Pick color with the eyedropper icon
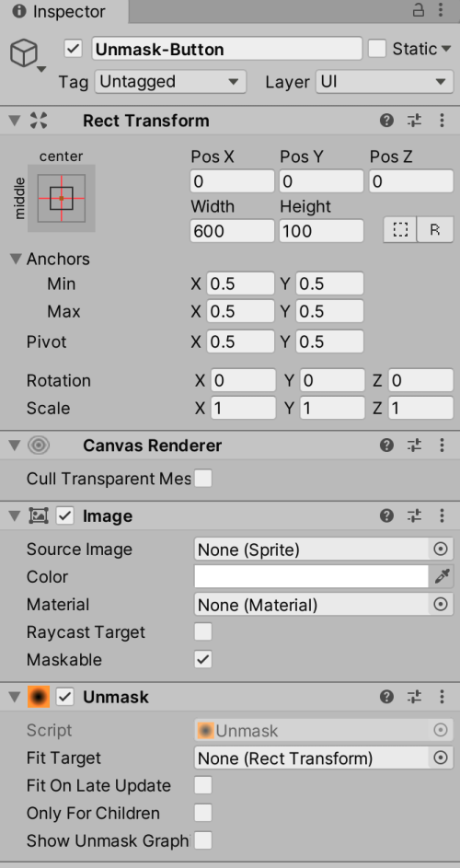460x868 pixels. 442,577
